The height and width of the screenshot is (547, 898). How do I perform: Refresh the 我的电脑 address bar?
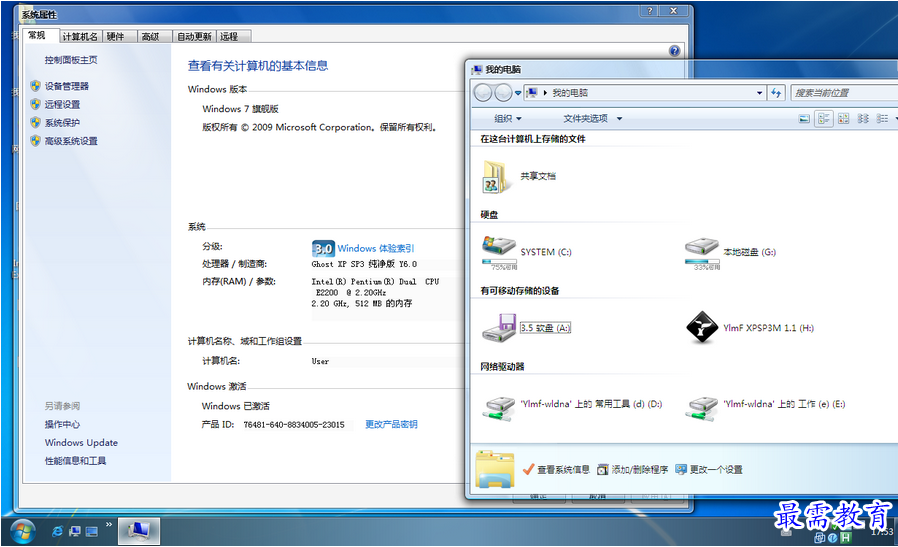tap(775, 93)
